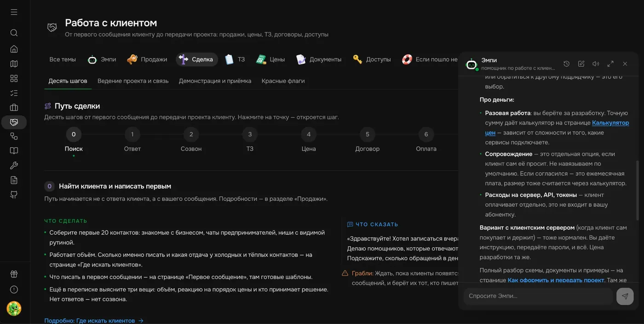Switch to the 'Цены' topic
Viewport: 644px width, 324px height.
pos(270,59)
